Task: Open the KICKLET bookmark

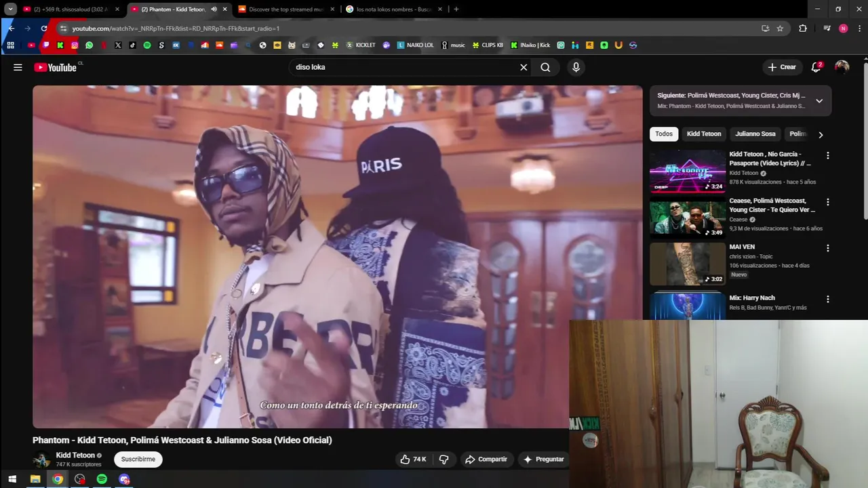Action: tap(360, 45)
